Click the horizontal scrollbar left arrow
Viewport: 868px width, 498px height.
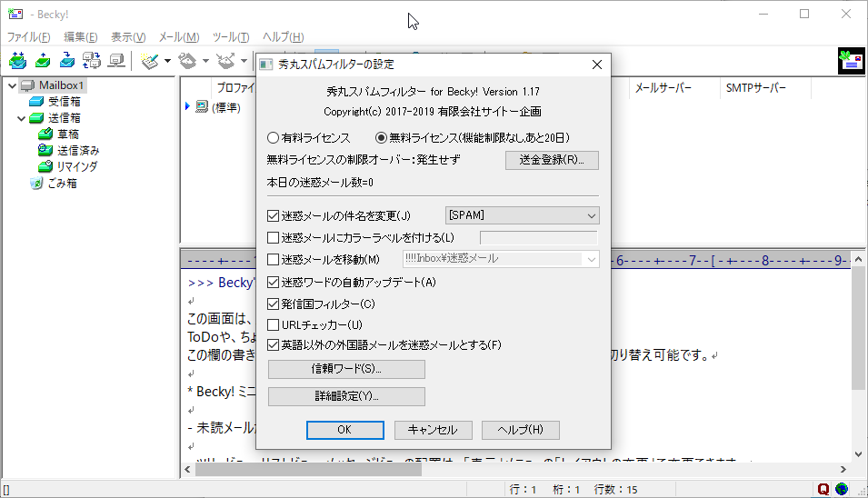pyautogui.click(x=187, y=469)
